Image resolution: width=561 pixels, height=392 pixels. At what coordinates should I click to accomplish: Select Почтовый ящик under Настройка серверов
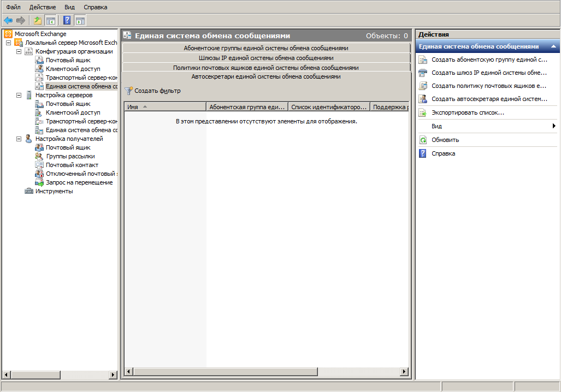(x=68, y=104)
